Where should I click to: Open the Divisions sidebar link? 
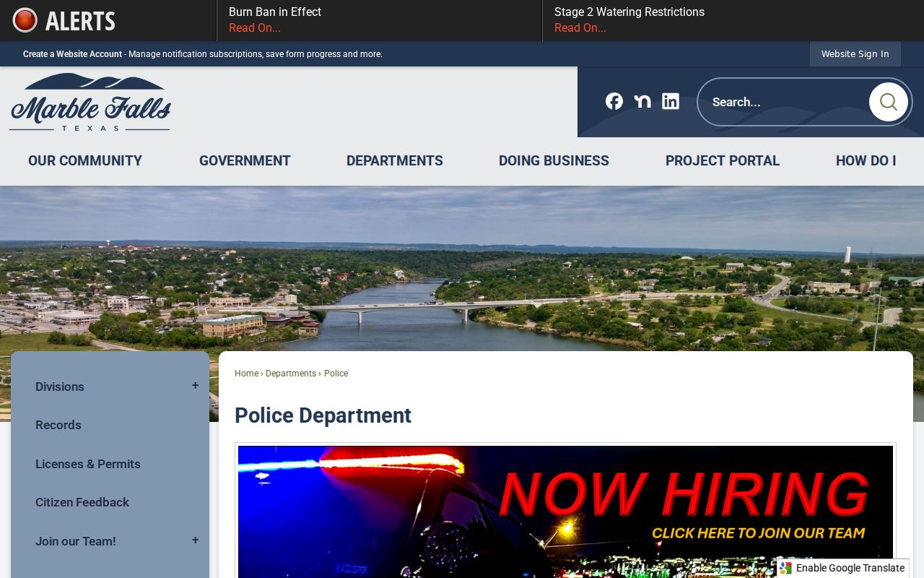pyautogui.click(x=60, y=387)
